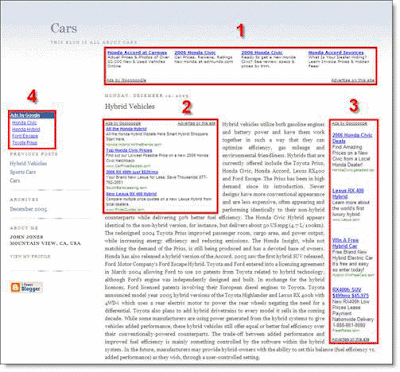The width and height of the screenshot is (400, 372).
Task: Click Toyota Prius in the sidebar link unit
Action: tap(25, 143)
